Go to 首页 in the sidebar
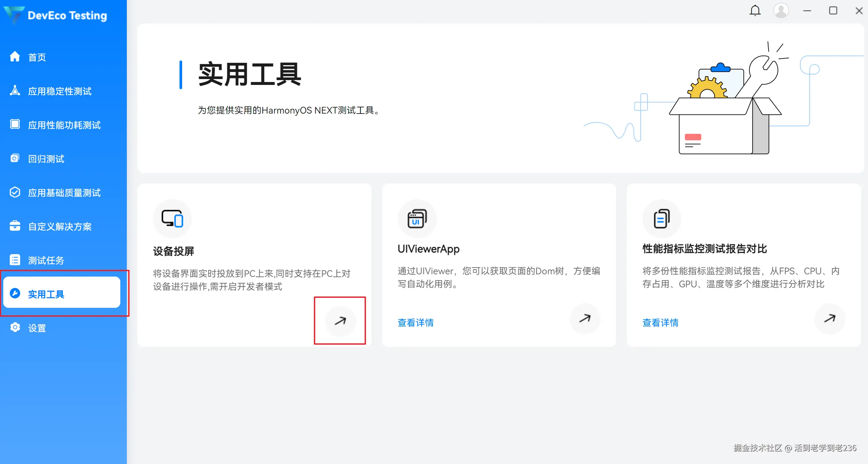Screen dimensions: 868x464 [x=37, y=57]
